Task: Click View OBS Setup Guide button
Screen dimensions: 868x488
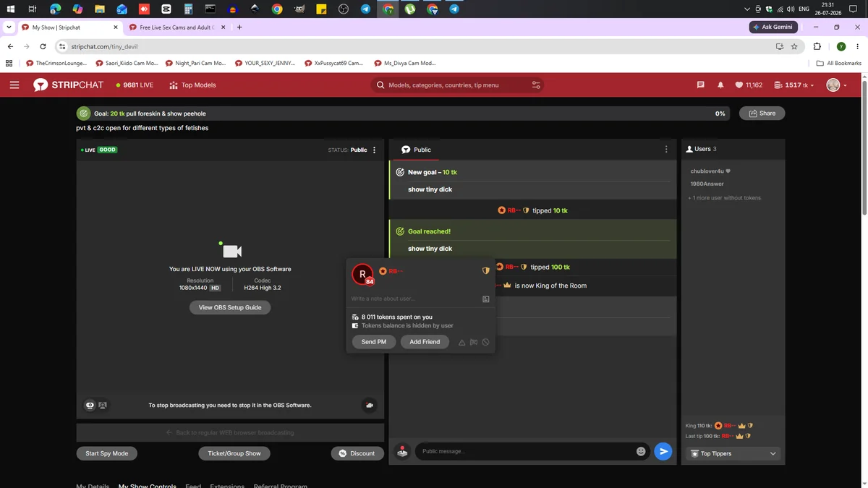Action: 230,307
